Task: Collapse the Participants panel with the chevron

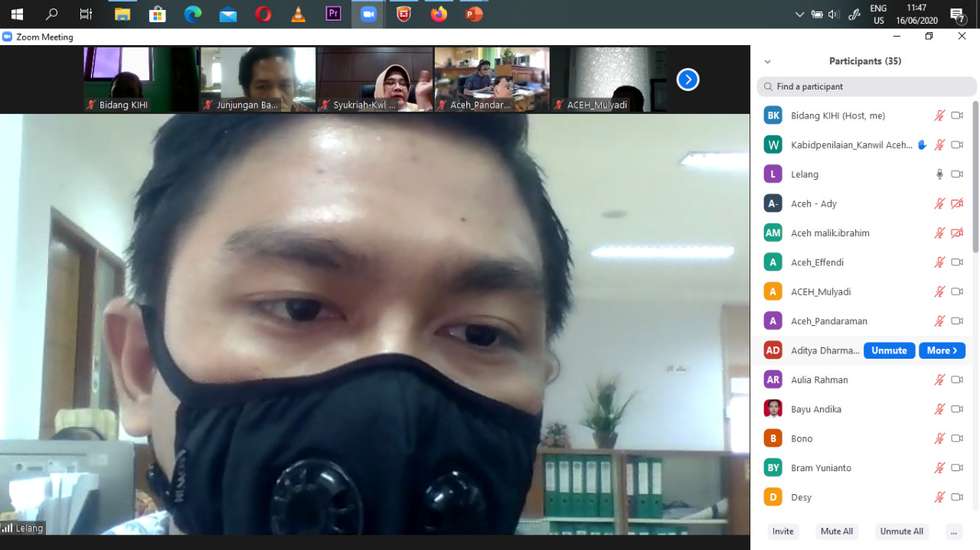Action: coord(767,62)
